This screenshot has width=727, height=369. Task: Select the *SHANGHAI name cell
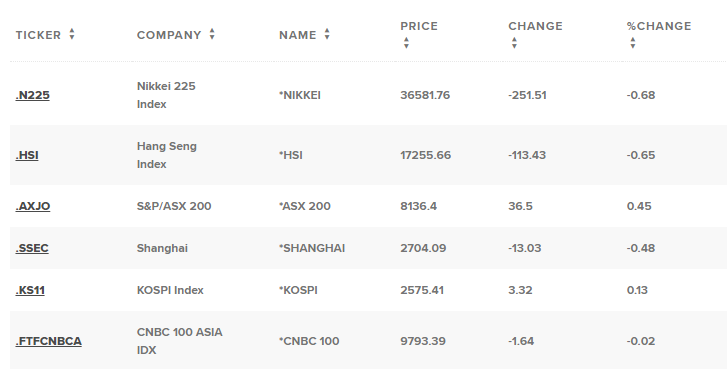coord(312,248)
